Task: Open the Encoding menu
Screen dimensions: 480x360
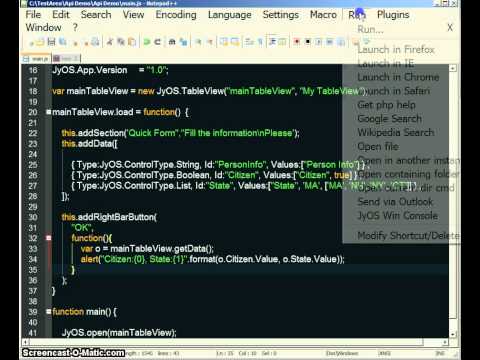Action: coord(176,15)
